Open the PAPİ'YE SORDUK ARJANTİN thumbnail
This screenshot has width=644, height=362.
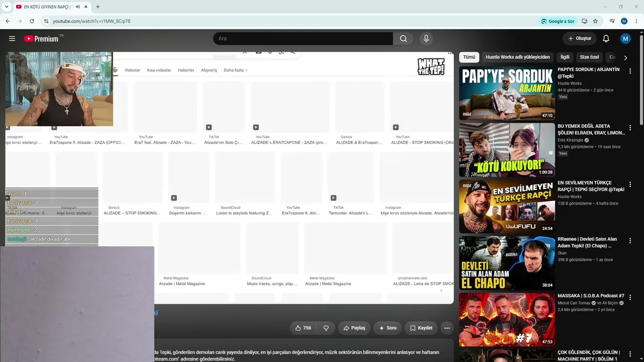click(507, 93)
